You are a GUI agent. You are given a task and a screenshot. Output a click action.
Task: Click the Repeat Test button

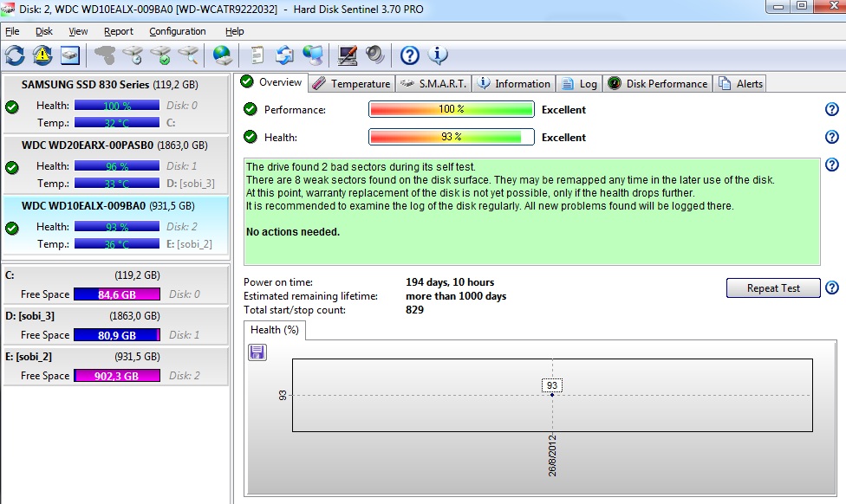[x=773, y=288]
